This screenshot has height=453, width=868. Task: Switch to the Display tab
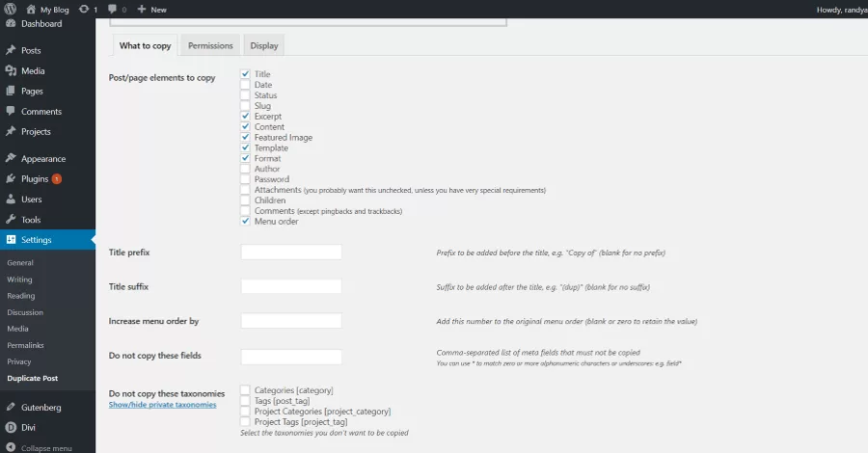pos(264,45)
